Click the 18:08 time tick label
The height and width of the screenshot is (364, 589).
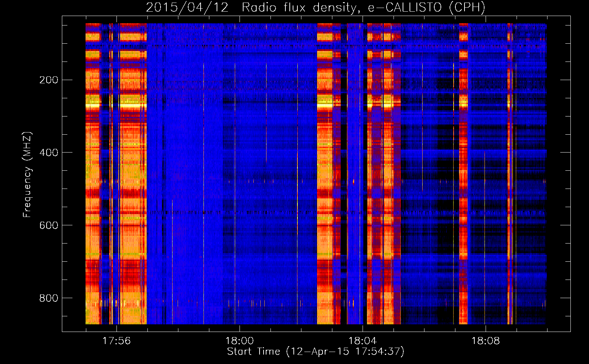point(486,341)
